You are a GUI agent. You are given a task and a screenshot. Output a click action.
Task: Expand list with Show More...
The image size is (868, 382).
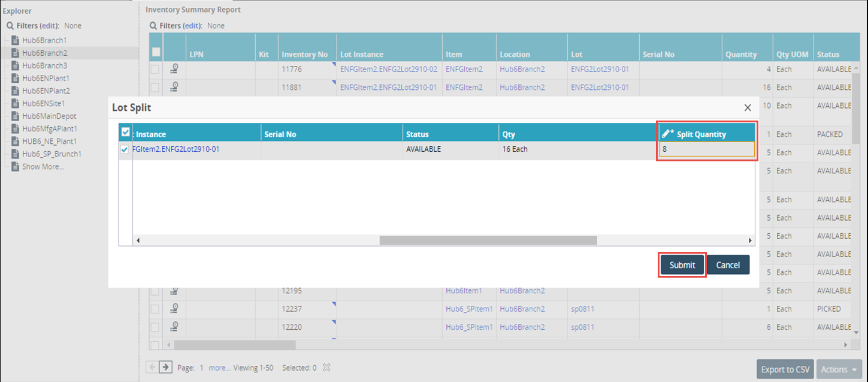[x=43, y=166]
